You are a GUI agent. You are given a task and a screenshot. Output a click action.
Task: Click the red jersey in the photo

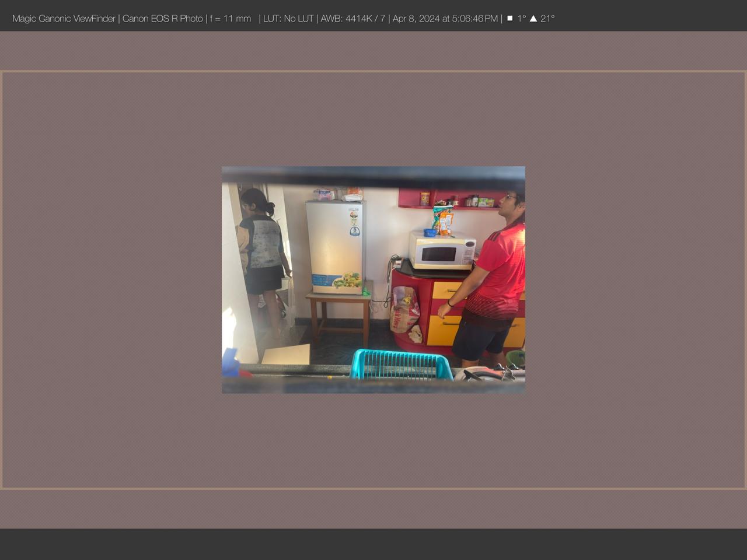[x=501, y=268]
